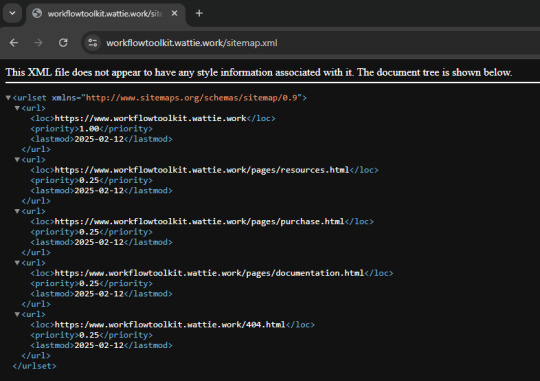Viewport: 540px width, 381px height.
Task: Click lastmod date under 404.html entry
Action: 99,346
